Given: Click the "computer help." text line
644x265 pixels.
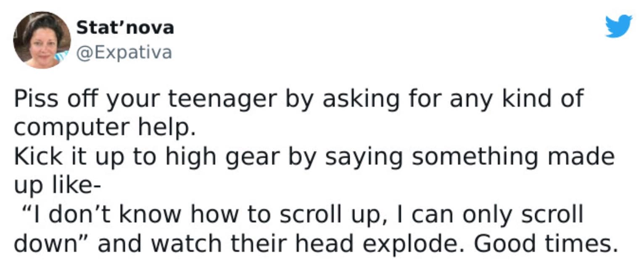Looking at the screenshot, I should point(105,128).
